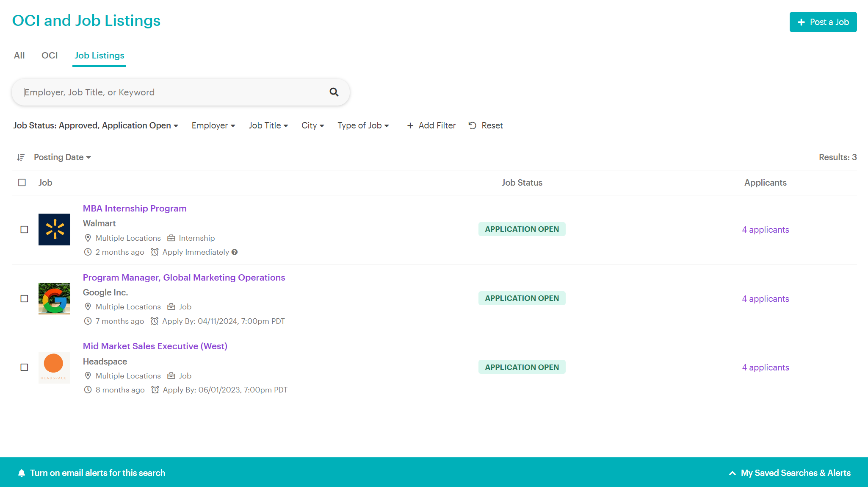The height and width of the screenshot is (487, 868).
Task: Click Application Open badge for Walmart job
Action: click(x=522, y=229)
